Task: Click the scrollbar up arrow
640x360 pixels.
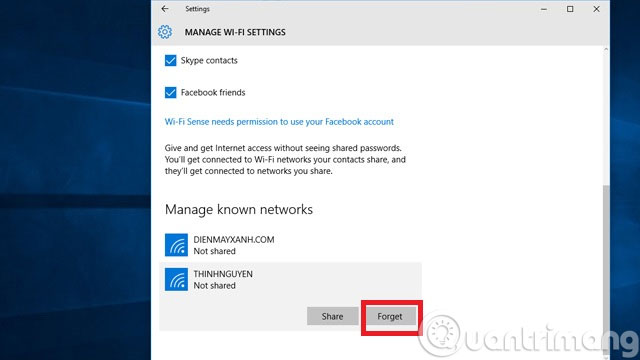Action: pyautogui.click(x=606, y=49)
